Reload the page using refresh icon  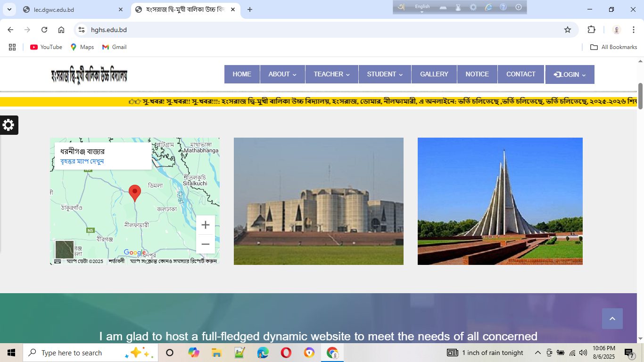tap(44, 30)
